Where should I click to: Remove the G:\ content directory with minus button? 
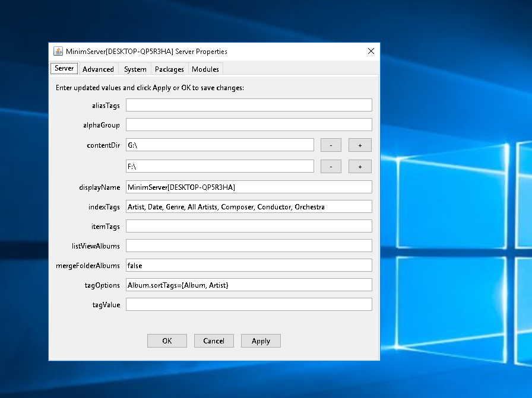(x=331, y=145)
